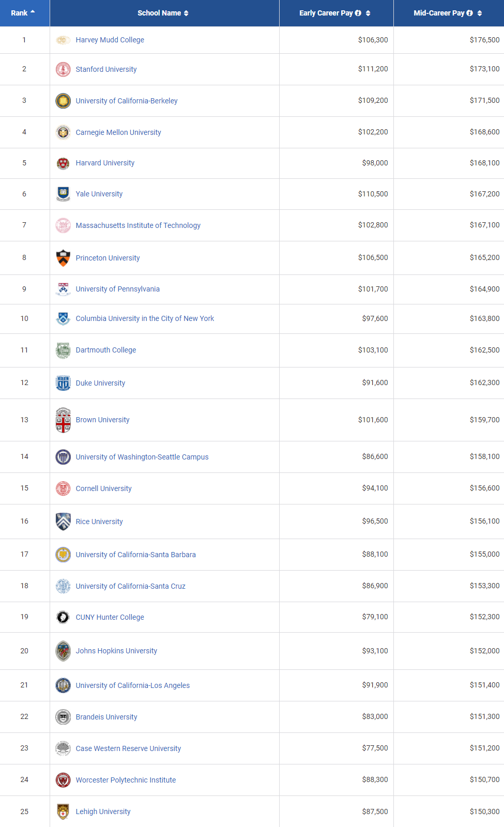Open Harvey Mudd College link

pyautogui.click(x=110, y=40)
